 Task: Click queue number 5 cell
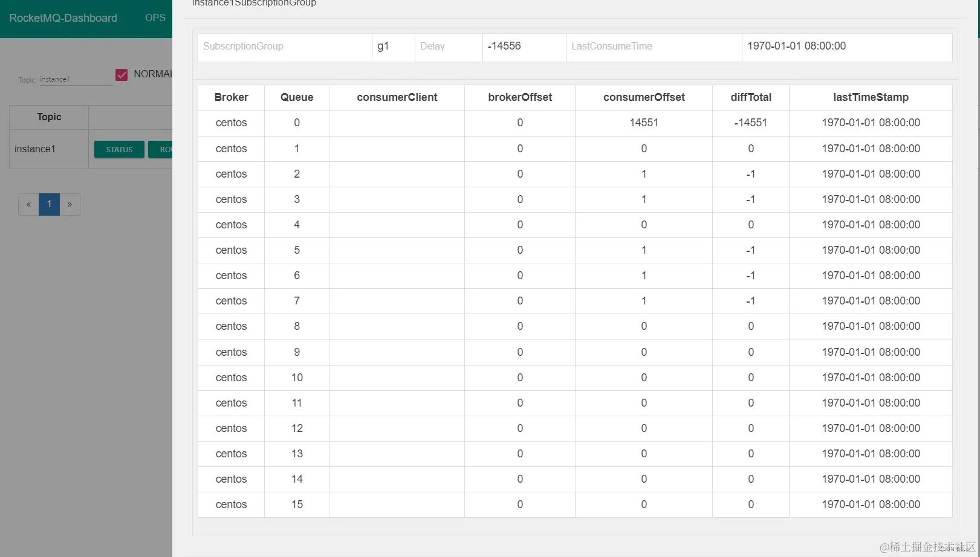297,250
